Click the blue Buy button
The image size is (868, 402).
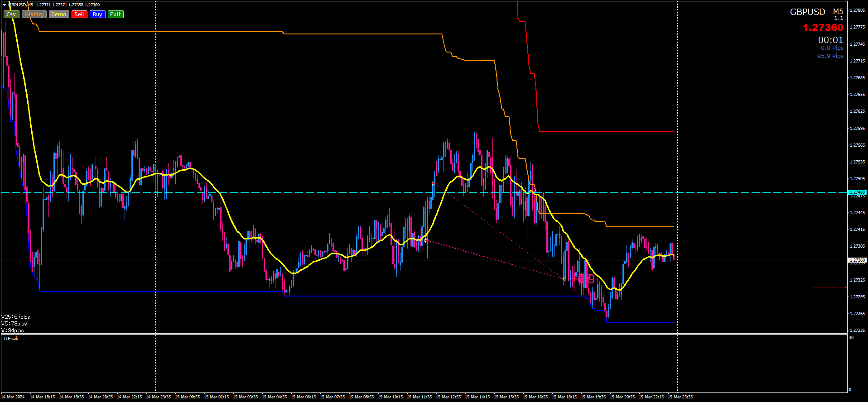97,14
